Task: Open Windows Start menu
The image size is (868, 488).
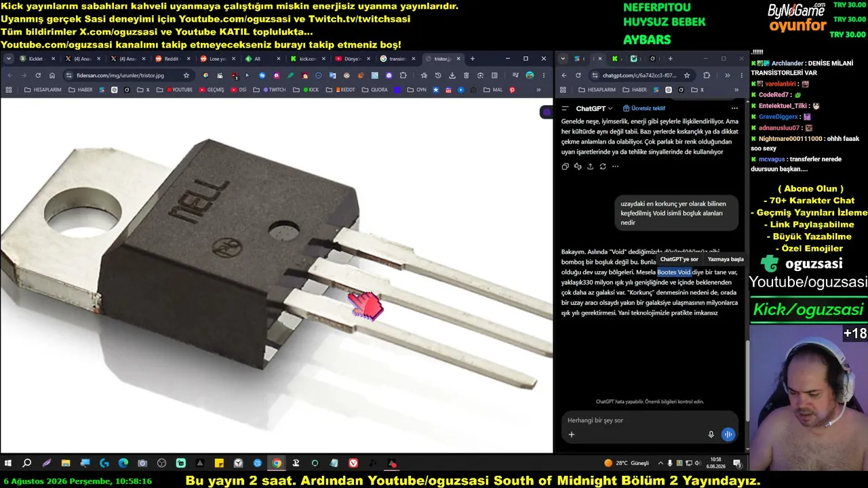Action: 8,464
